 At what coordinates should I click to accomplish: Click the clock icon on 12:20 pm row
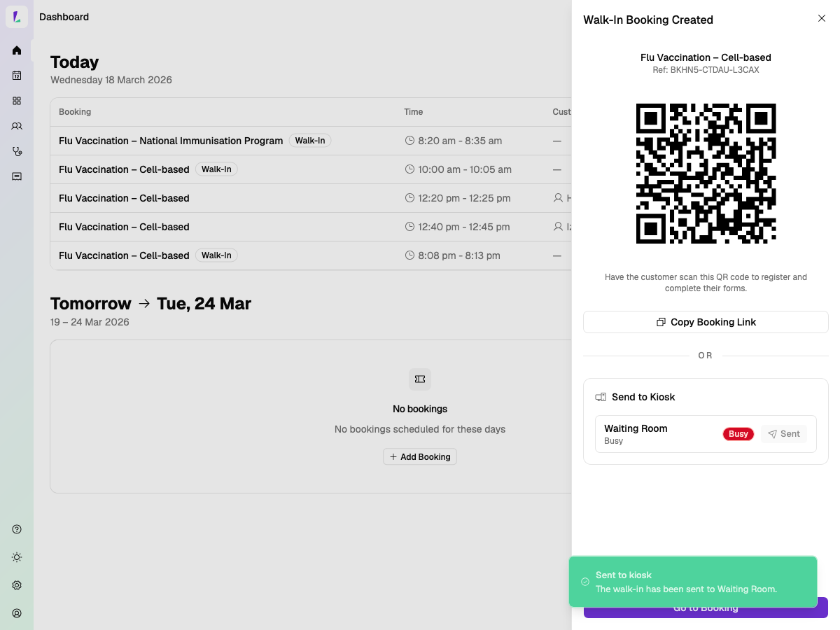[x=410, y=198]
